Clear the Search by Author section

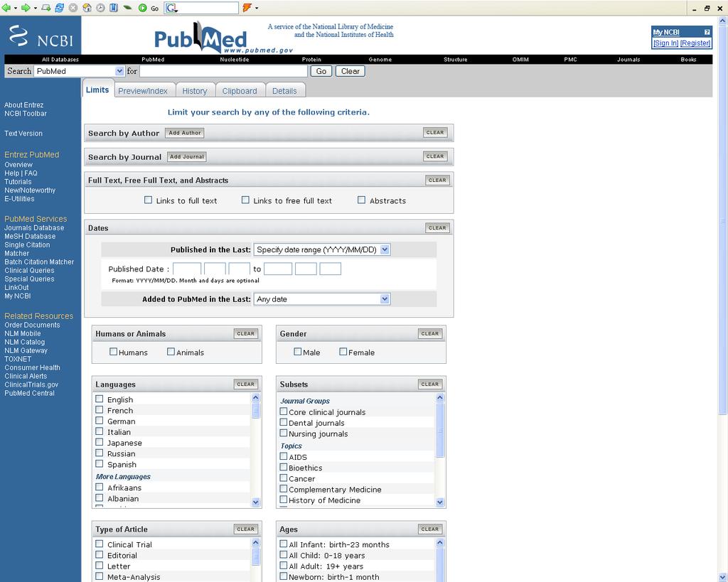tap(435, 132)
